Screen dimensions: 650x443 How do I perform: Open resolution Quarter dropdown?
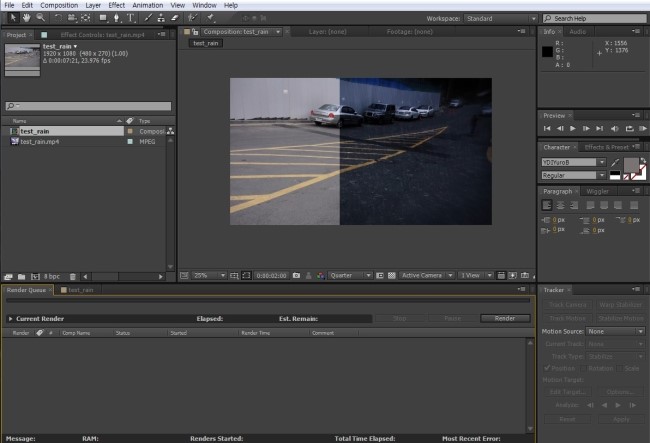coord(350,276)
